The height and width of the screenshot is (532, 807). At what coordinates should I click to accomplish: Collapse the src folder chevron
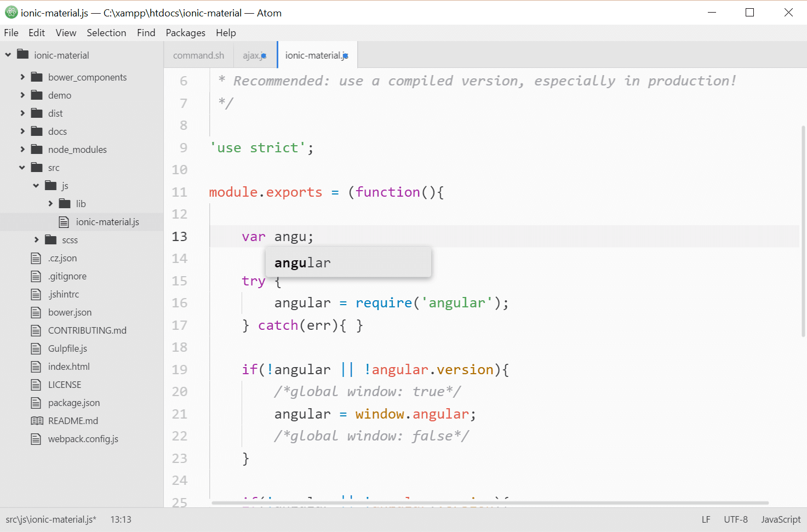(x=22, y=168)
